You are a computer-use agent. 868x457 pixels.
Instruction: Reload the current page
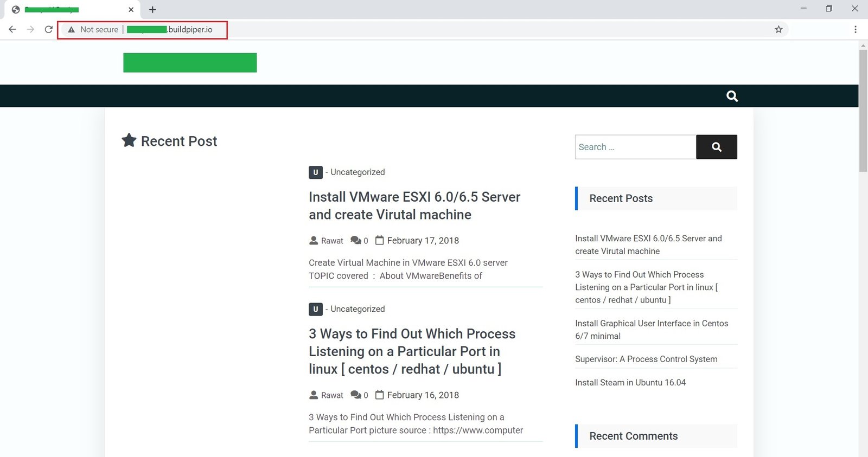point(49,29)
